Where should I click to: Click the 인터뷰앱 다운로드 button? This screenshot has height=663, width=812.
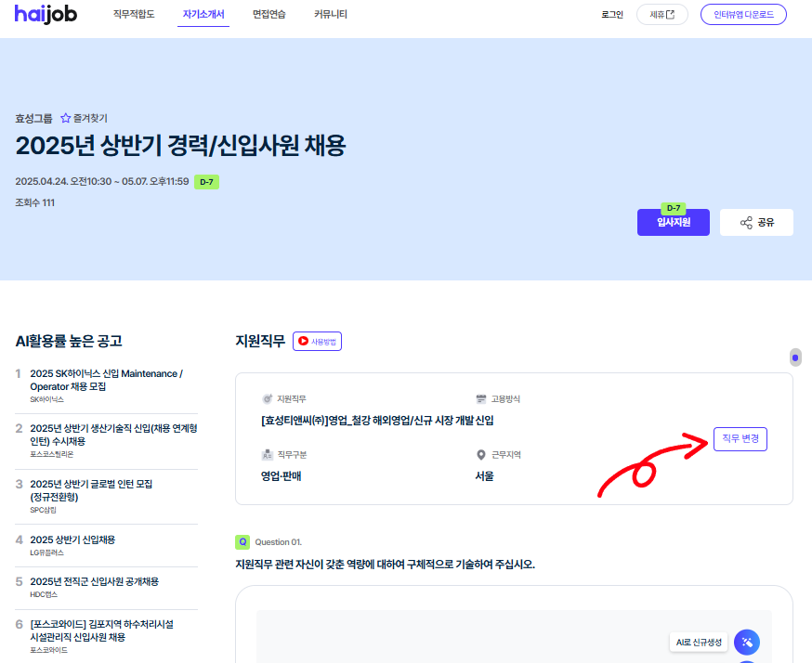743,15
